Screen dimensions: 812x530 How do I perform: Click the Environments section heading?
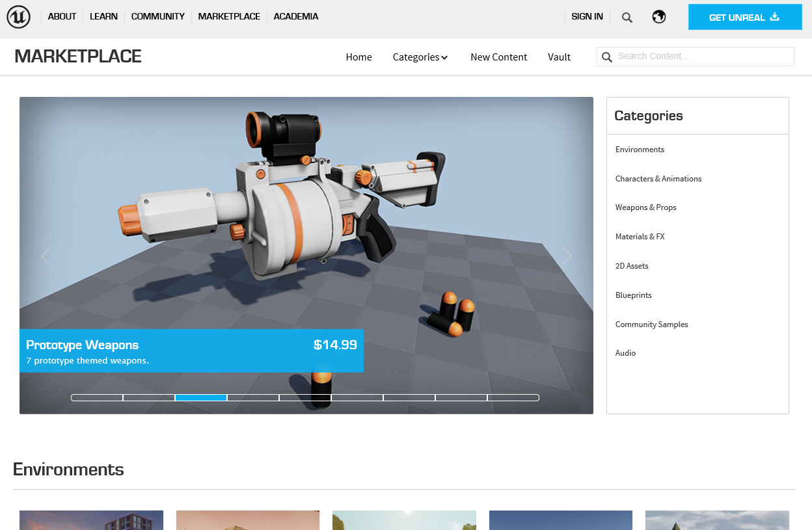(x=68, y=470)
